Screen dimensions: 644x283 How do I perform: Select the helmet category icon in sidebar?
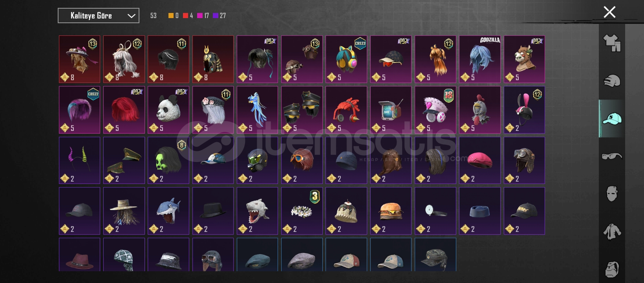coord(612,81)
